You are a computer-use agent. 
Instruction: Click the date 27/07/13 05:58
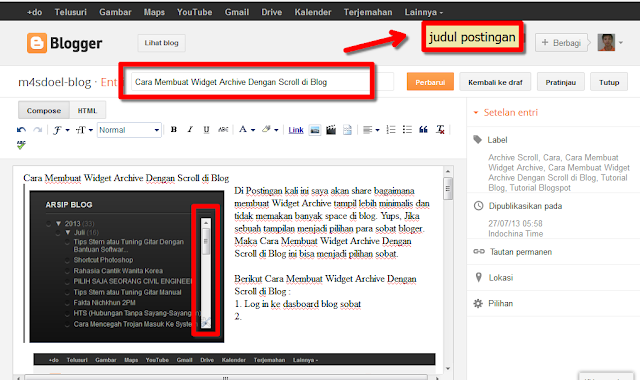point(515,223)
